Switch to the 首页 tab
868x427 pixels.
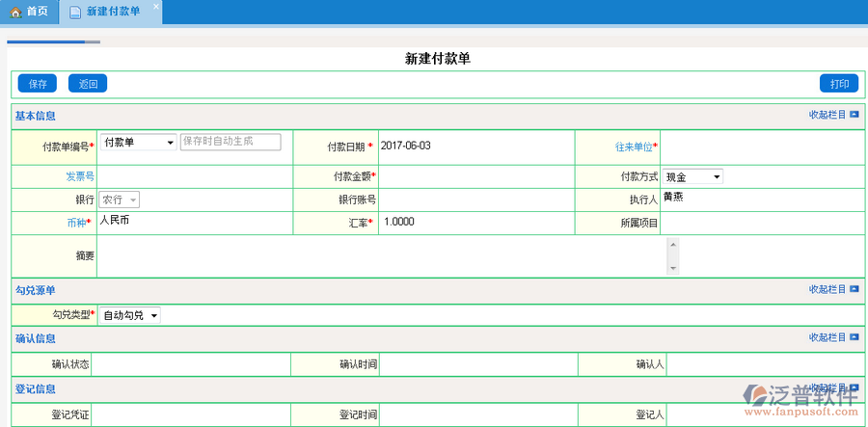[x=29, y=12]
